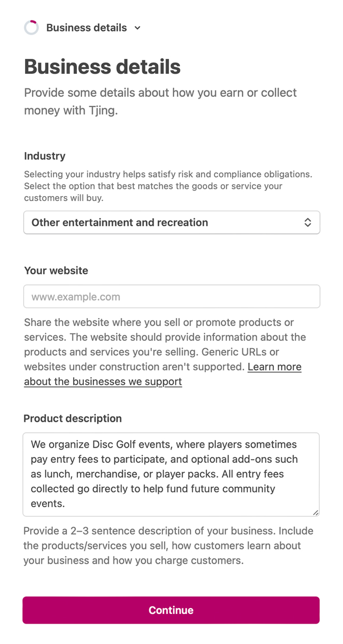Select the "Business details" label next to the progress indicator
This screenshot has width=343, height=644.
(86, 28)
